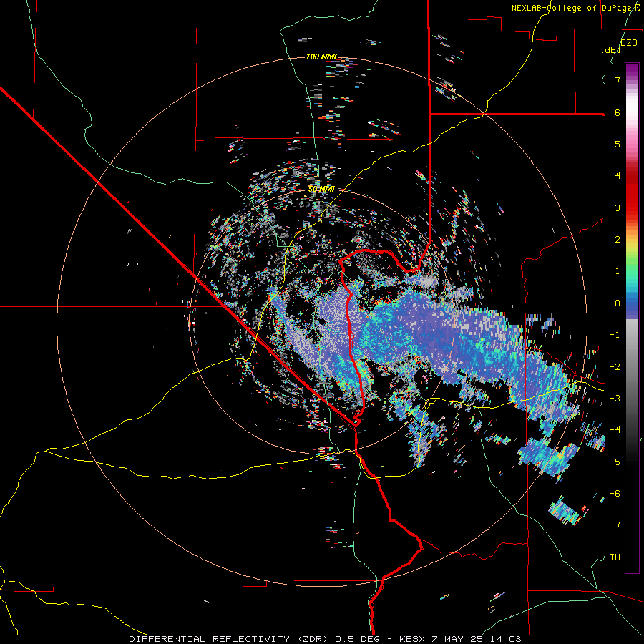Click the 6 value on colorbar
Image resolution: width=644 pixels, height=644 pixels.
pyautogui.click(x=618, y=112)
